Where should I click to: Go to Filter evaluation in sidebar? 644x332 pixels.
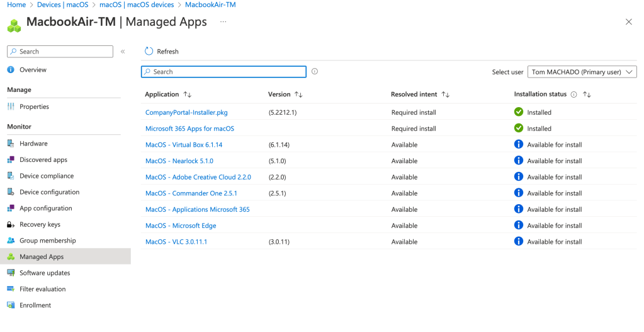(42, 289)
